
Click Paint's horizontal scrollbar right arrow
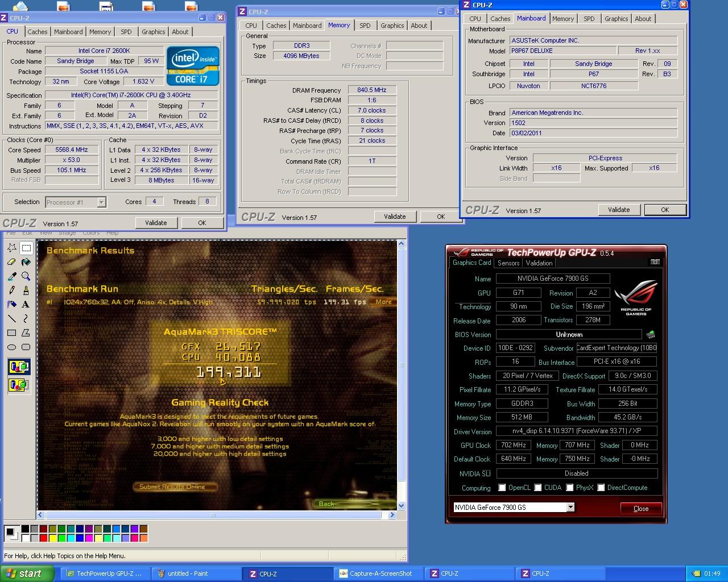[x=392, y=515]
